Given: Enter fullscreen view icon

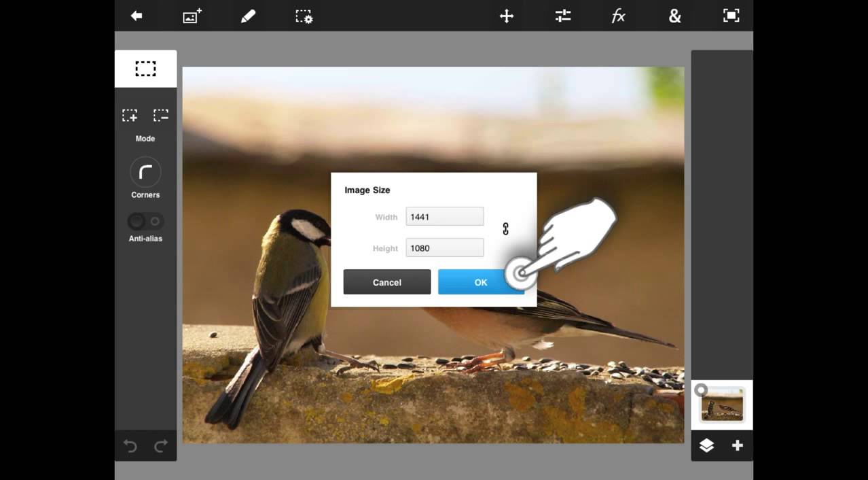Looking at the screenshot, I should click(x=731, y=16).
